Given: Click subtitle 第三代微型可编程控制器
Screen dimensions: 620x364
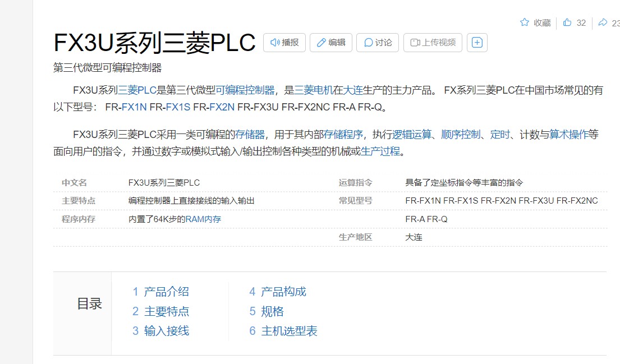Looking at the screenshot, I should (108, 67).
